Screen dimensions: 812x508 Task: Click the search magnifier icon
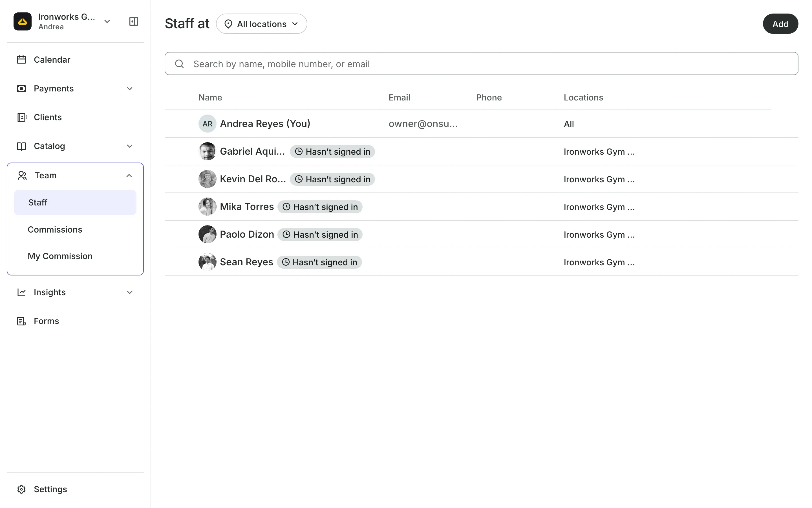tap(180, 64)
